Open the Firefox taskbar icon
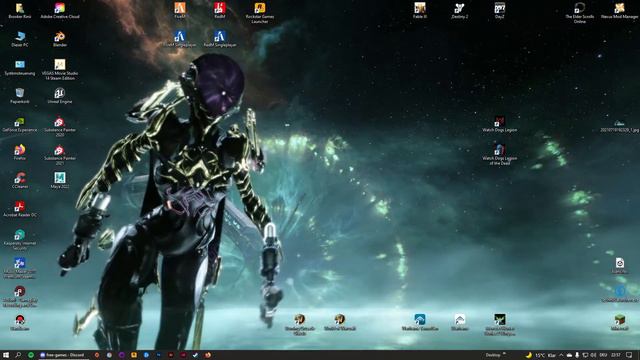Viewport: 640px width, 360px height. point(208,355)
